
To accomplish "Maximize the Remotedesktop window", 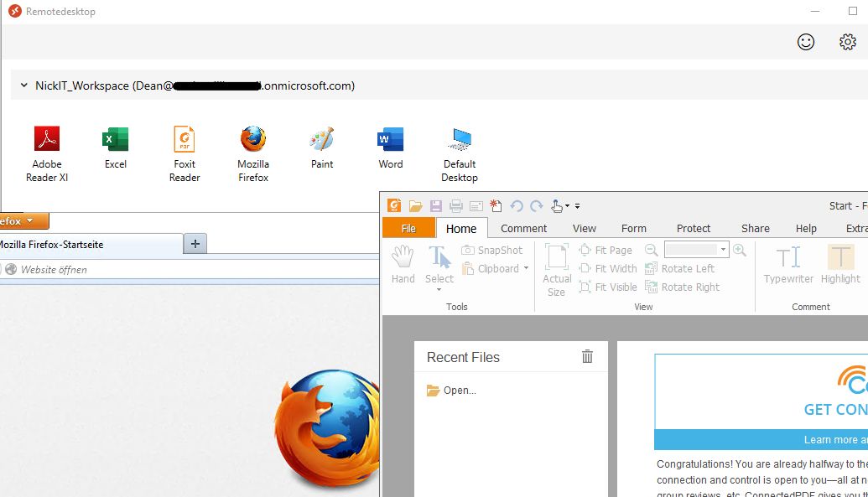I will tap(853, 11).
